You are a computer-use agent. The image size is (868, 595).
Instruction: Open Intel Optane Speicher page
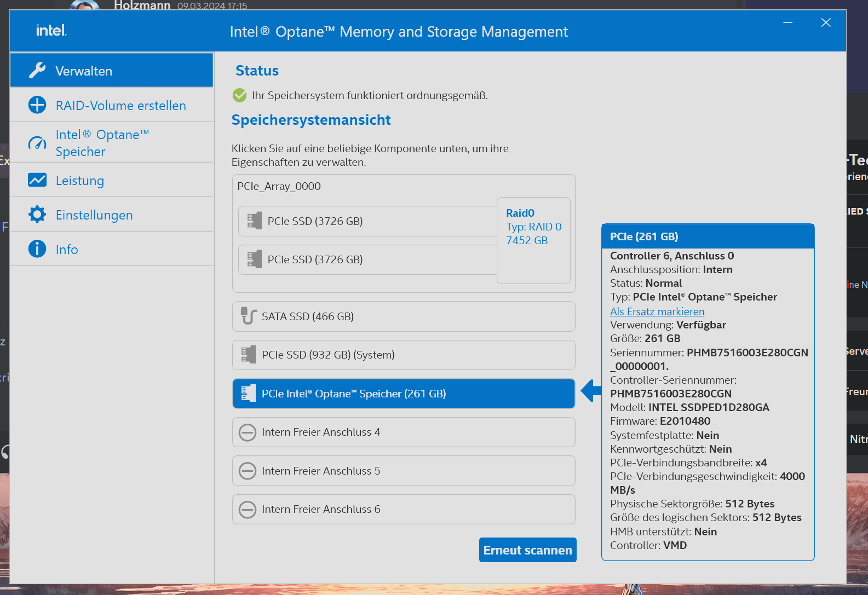112,143
